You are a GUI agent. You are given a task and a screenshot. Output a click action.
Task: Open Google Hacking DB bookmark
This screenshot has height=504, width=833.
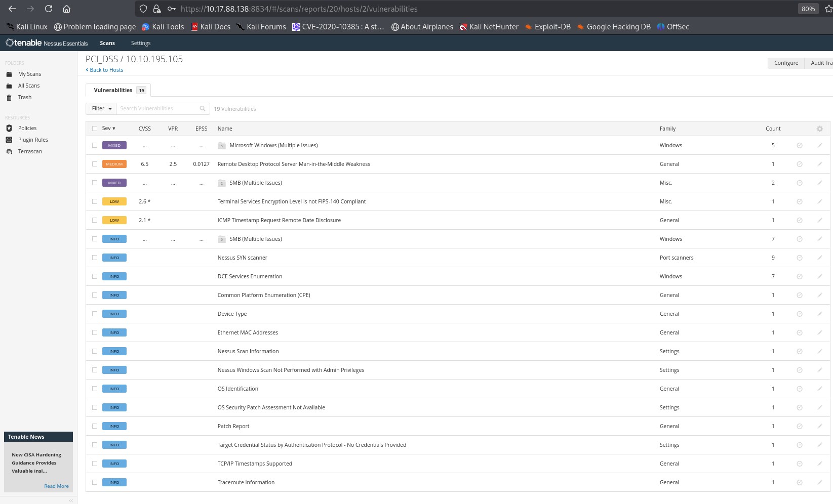614,27
